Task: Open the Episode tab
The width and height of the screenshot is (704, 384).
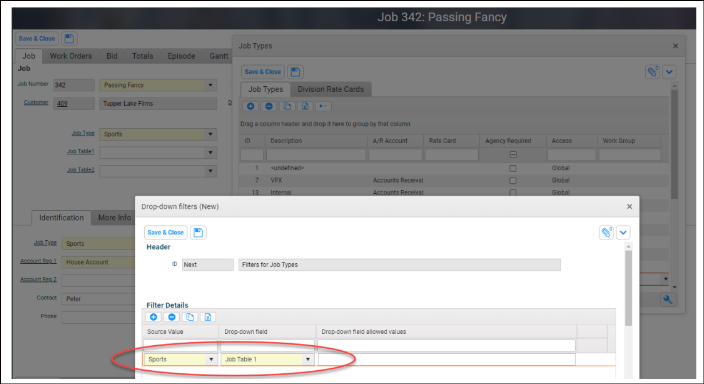Action: click(181, 56)
